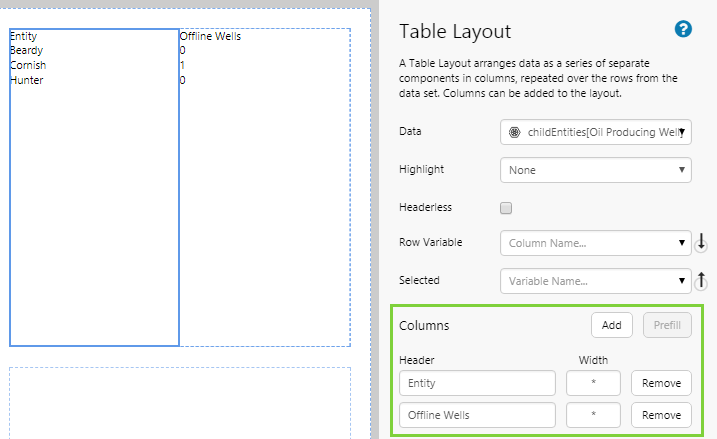
Task: Remove the Entity column
Action: coord(661,383)
